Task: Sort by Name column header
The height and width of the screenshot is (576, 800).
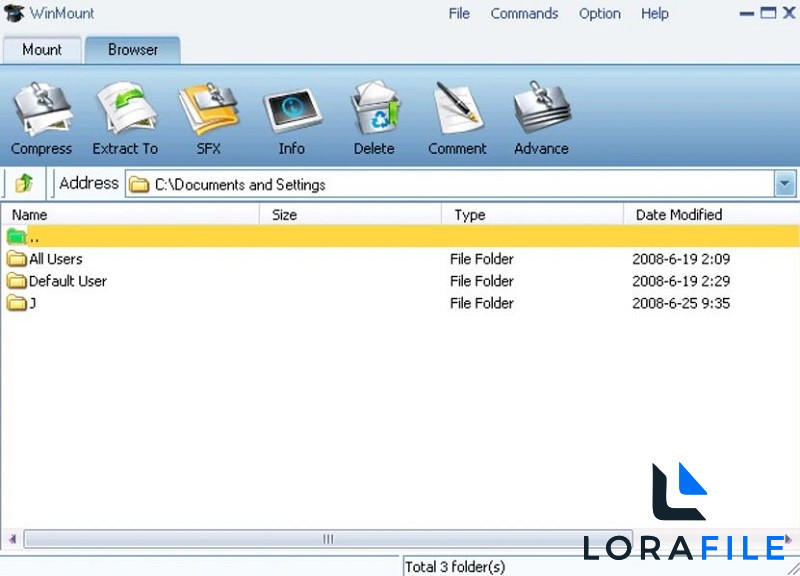Action: [131, 215]
